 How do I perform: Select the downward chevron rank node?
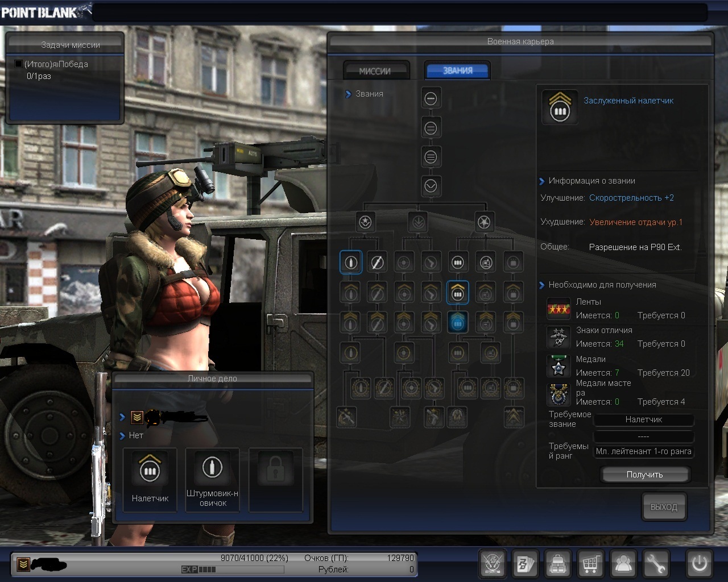(431, 186)
